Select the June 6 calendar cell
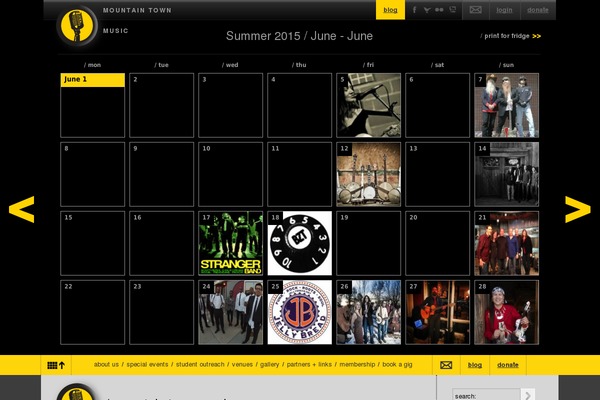The width and height of the screenshot is (600, 400). click(438, 105)
